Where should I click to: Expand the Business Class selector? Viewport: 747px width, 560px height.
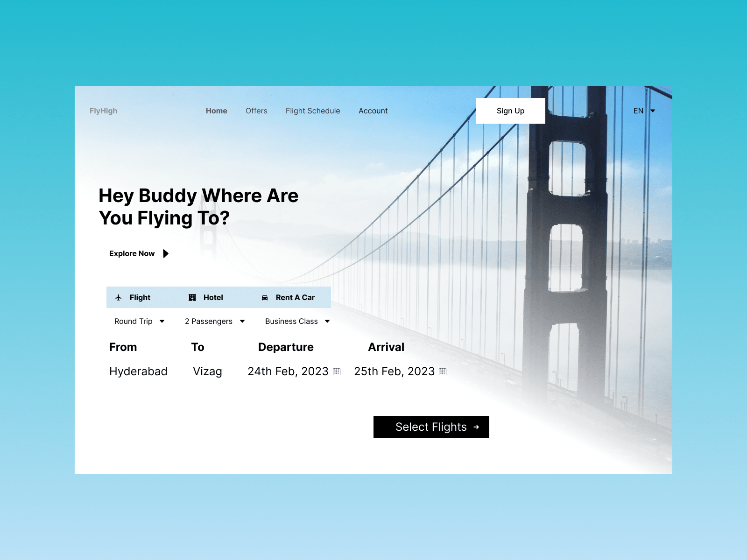click(297, 322)
